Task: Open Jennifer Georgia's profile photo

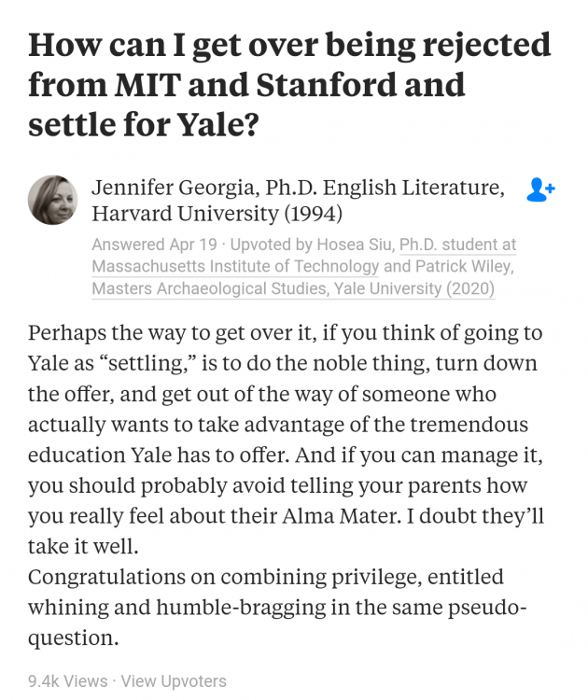Action: pos(52,200)
